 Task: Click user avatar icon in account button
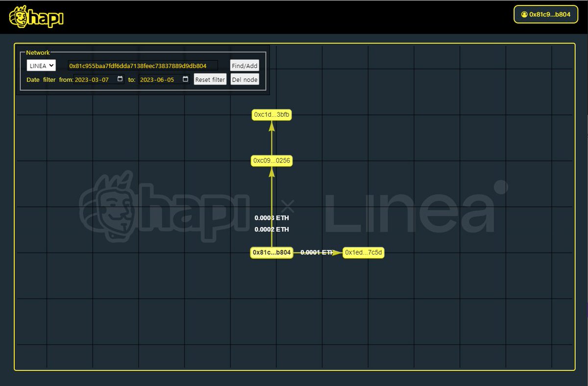click(524, 15)
